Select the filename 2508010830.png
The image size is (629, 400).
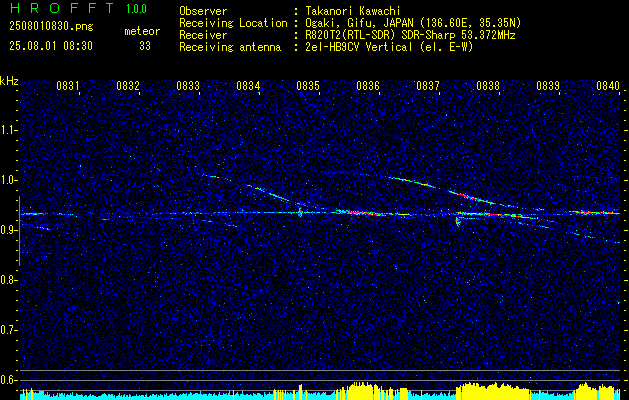51,27
